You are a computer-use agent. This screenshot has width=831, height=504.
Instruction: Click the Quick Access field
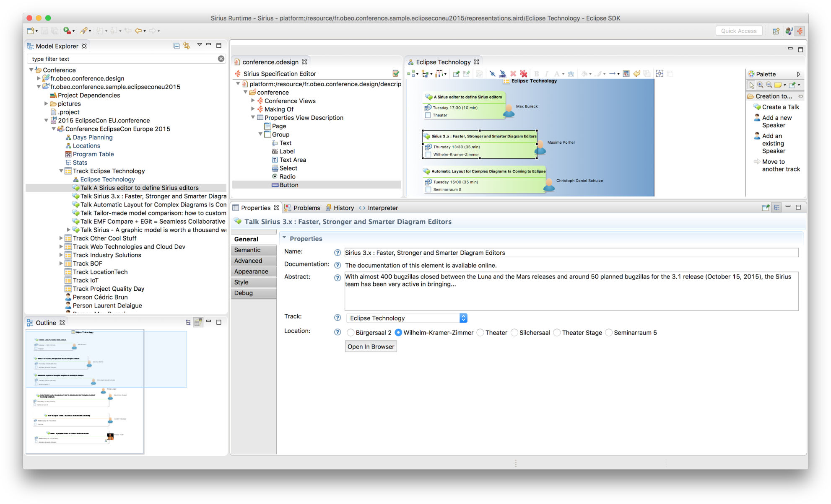[x=739, y=31]
